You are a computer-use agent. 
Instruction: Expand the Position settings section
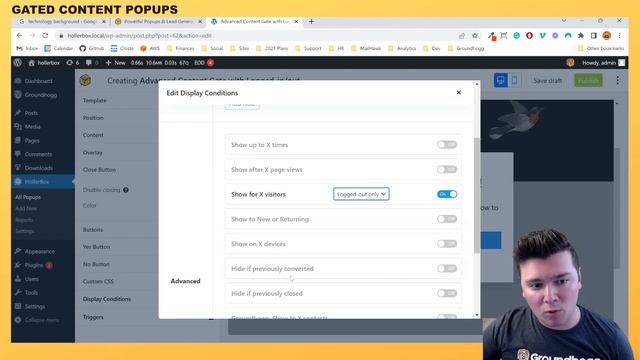(93, 118)
